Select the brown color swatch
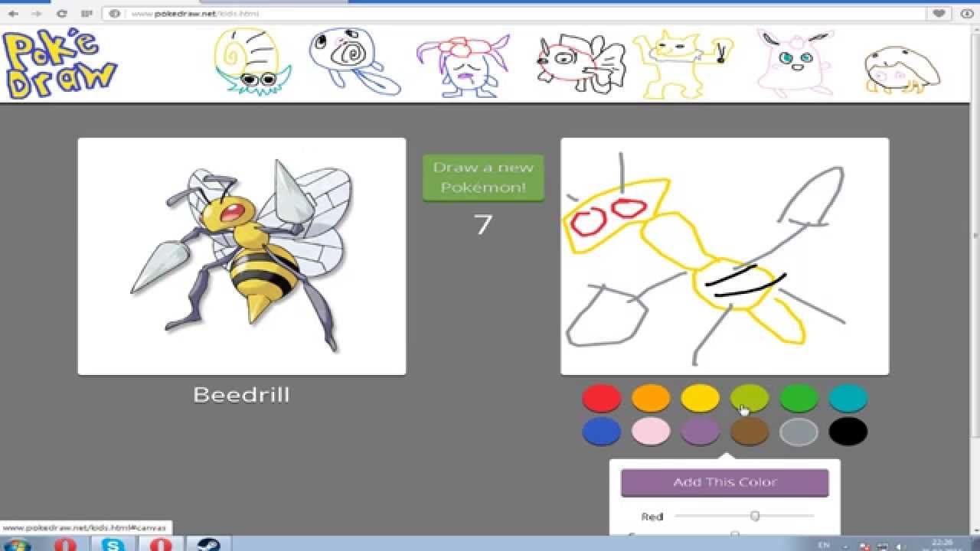The height and width of the screenshot is (551, 980). (750, 431)
